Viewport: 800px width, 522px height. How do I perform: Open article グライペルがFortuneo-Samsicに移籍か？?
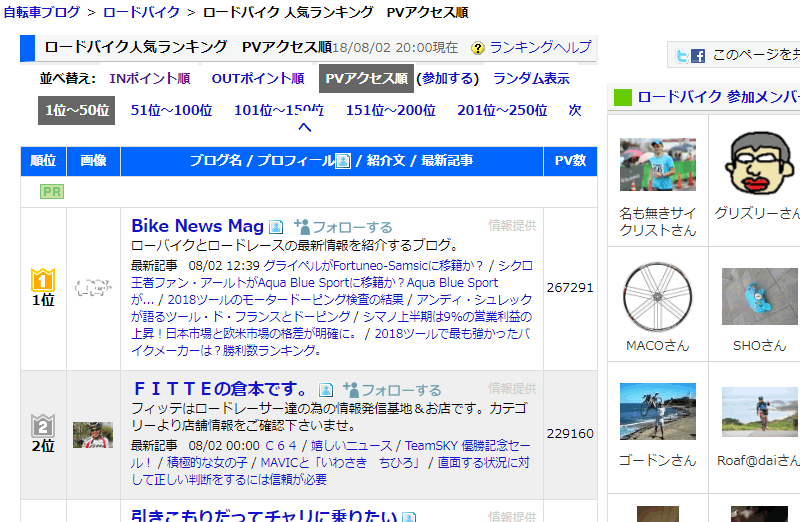pos(373,266)
